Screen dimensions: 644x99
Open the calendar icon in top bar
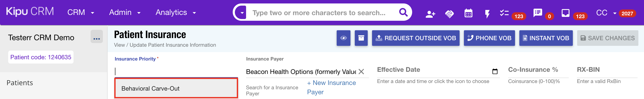tap(468, 13)
